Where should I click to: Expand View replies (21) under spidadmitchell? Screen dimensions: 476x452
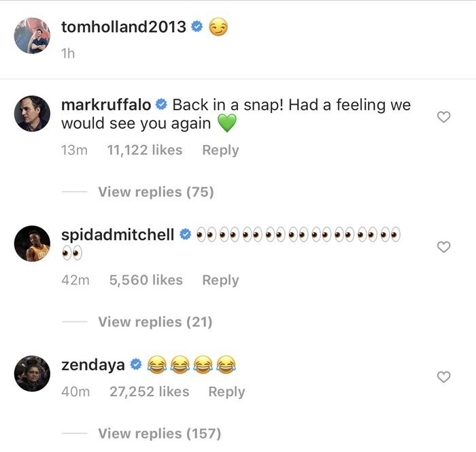point(155,322)
